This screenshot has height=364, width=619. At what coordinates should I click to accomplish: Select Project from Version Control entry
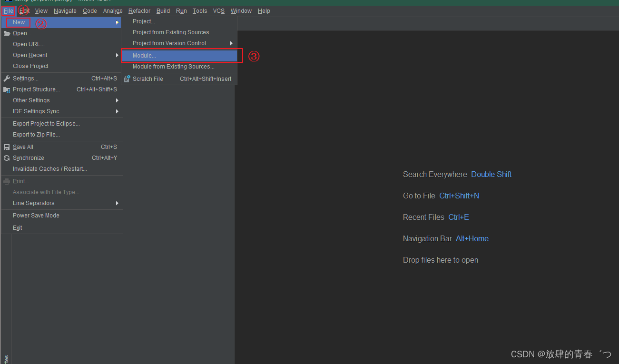coord(179,43)
